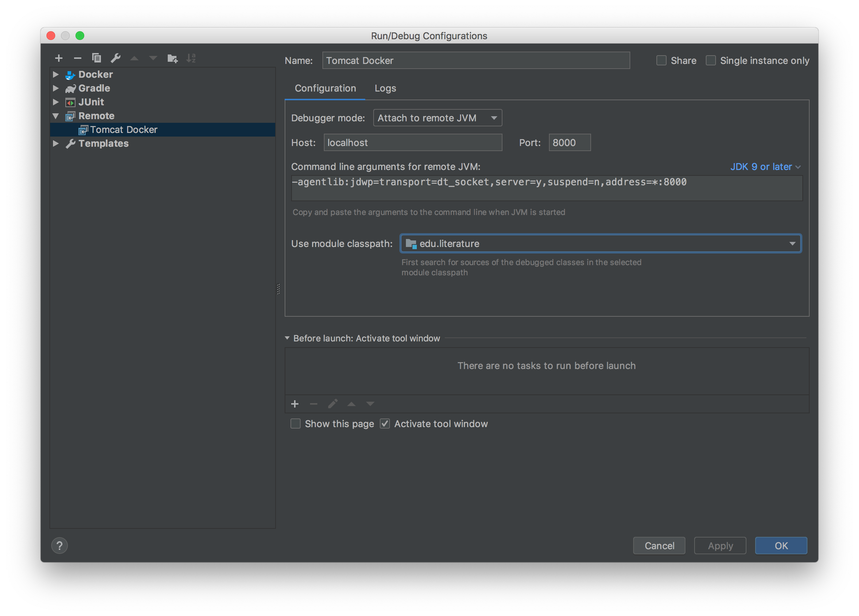
Task: Expand the Docker tree node
Action: click(x=56, y=74)
